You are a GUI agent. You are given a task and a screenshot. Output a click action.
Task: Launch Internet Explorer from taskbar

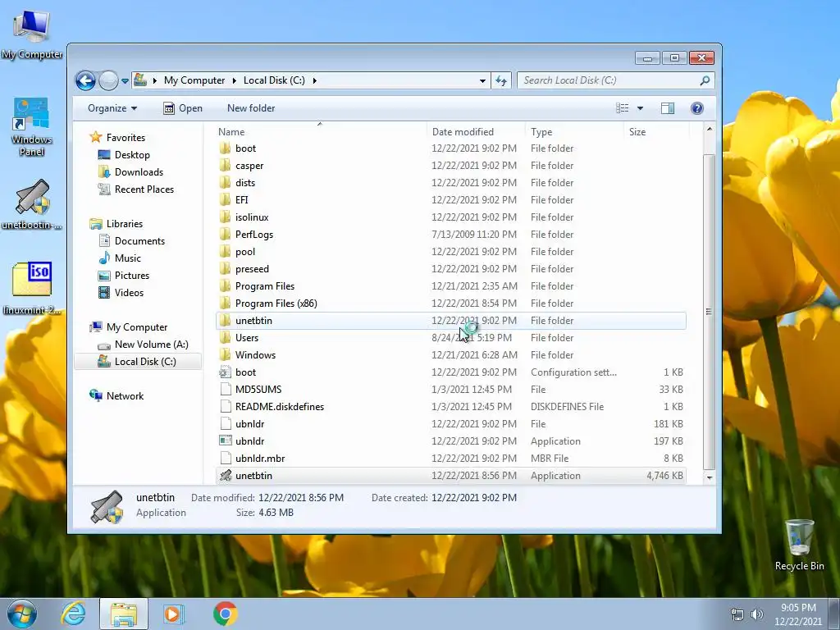[73, 614]
